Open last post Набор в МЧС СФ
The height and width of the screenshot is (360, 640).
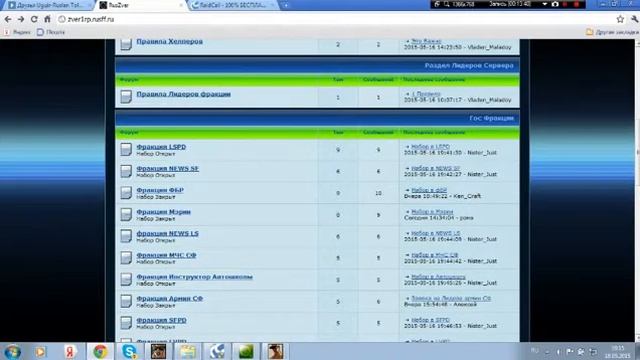click(x=434, y=255)
